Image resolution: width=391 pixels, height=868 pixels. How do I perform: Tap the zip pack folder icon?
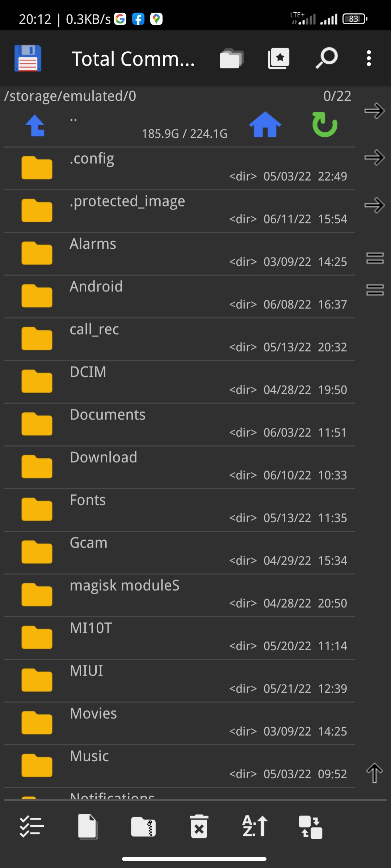[143, 827]
